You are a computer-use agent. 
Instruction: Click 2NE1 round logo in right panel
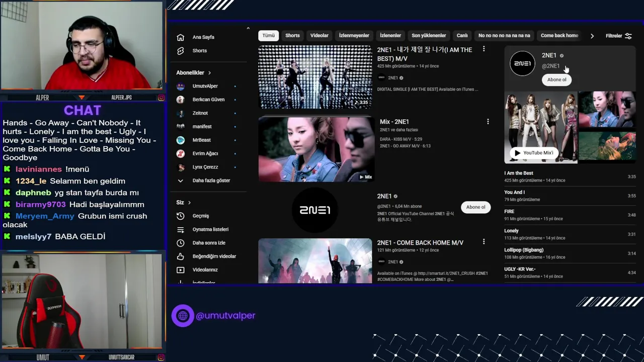coord(522,63)
